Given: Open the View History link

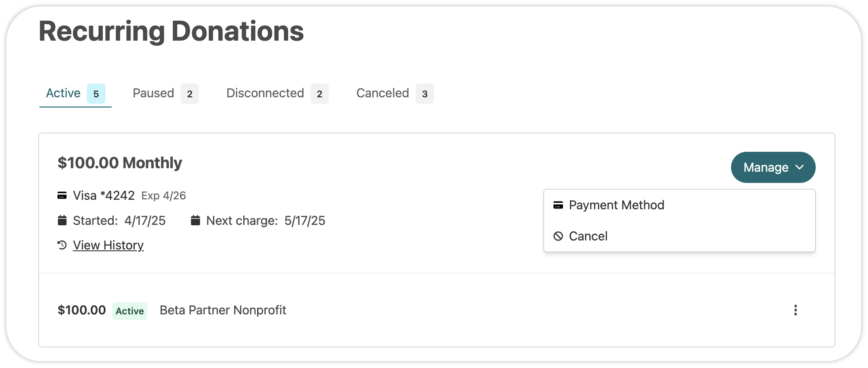Looking at the screenshot, I should (x=108, y=245).
